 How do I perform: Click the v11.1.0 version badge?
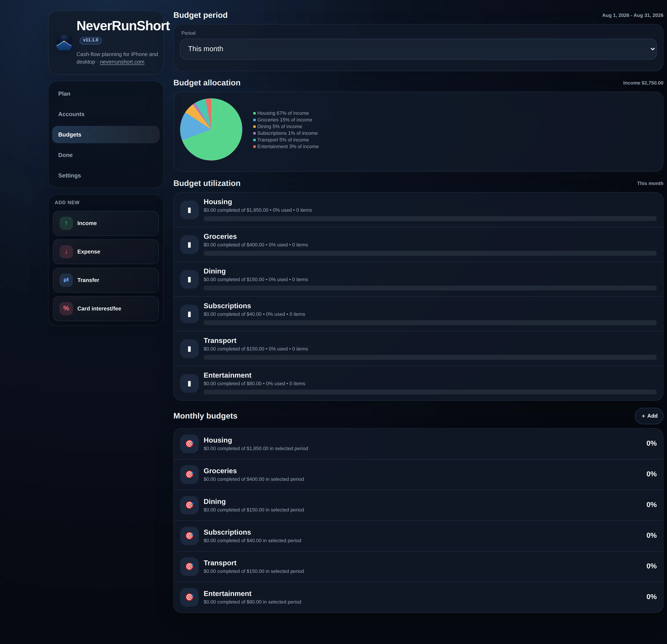tap(90, 40)
